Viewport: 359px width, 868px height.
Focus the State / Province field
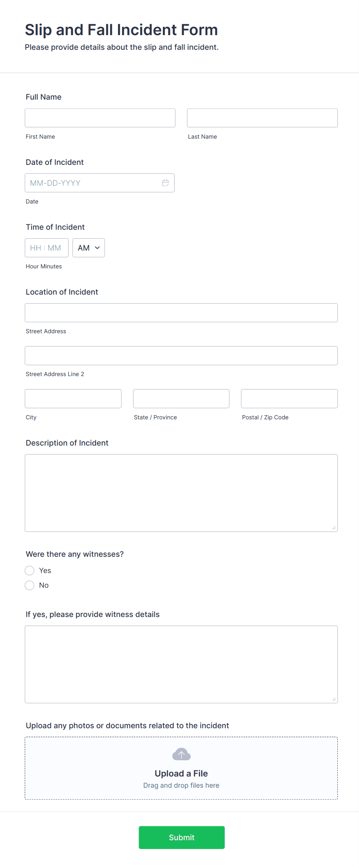pos(181,398)
